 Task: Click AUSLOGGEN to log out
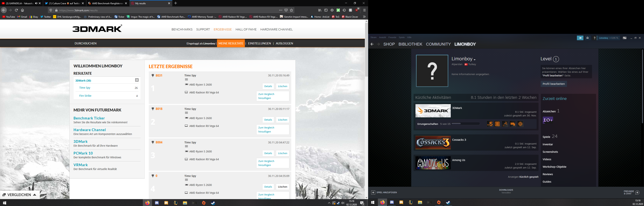coord(284,43)
